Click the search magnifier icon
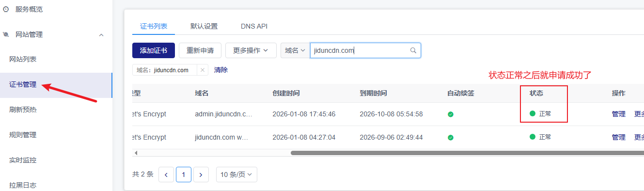 click(x=413, y=50)
